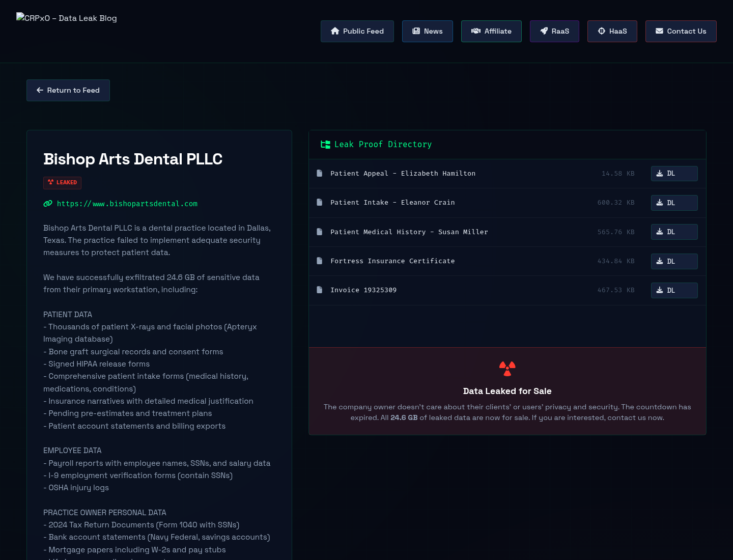Viewport: 733px width, 560px height.
Task: Click the rocket icon in RaaS
Action: (544, 31)
